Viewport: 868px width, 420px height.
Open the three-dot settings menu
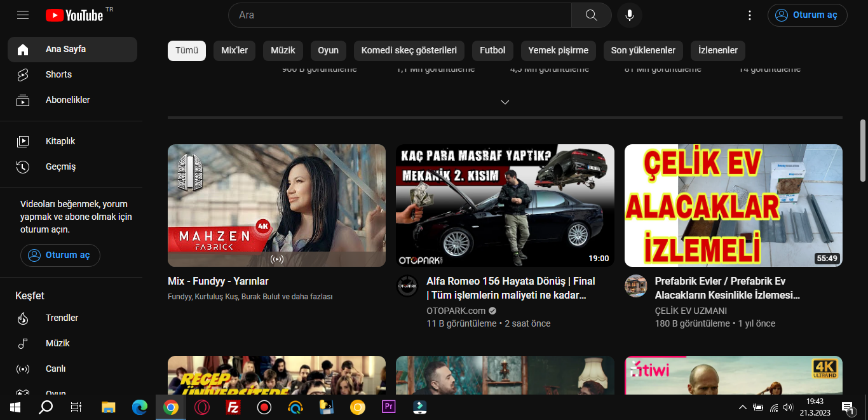[x=750, y=15]
